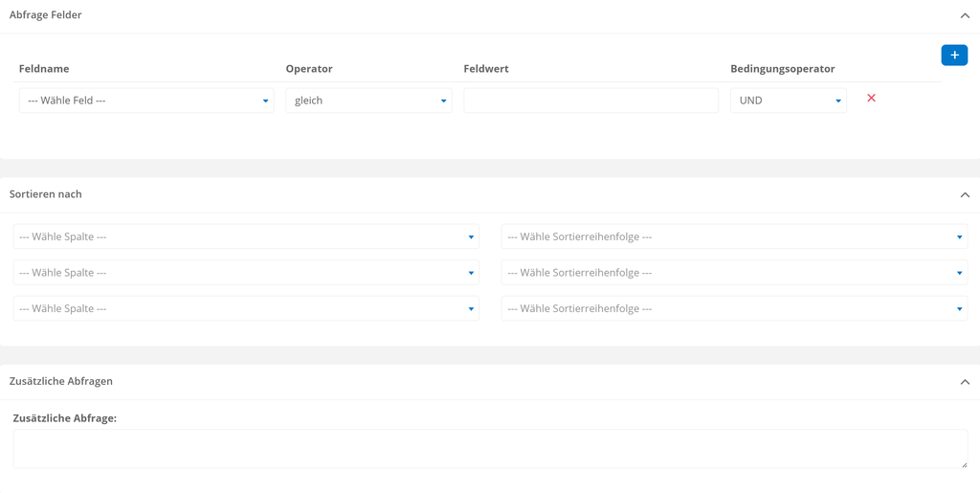Click the Sortieren nach section title
This screenshot has height=493, width=980.
tap(46, 194)
